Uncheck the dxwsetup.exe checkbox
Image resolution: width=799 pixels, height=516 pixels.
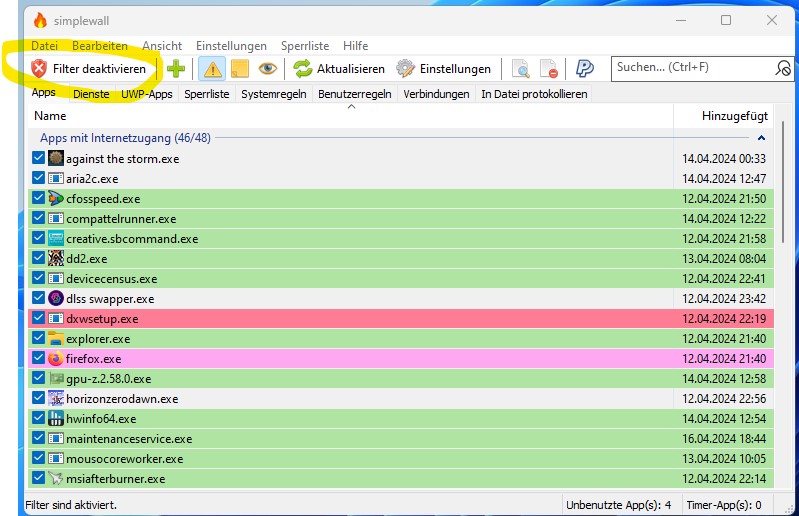pos(38,318)
